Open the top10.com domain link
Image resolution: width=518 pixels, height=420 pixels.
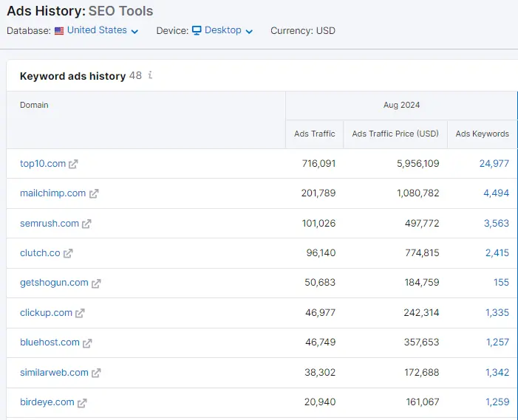coord(43,164)
